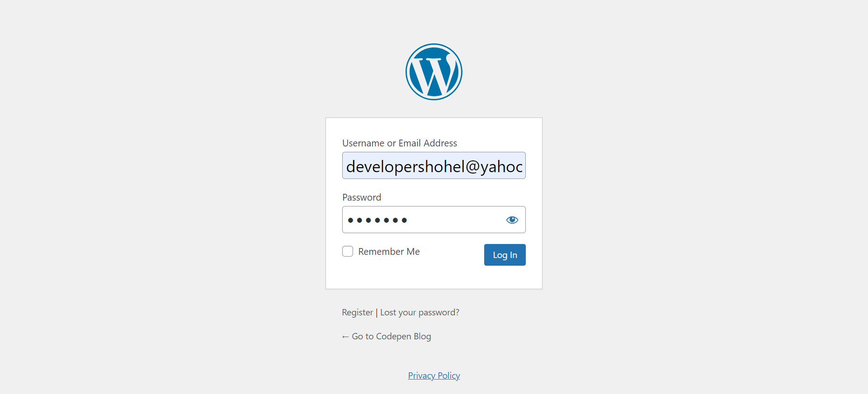Image resolution: width=868 pixels, height=394 pixels.
Task: Click the white login form panel background
Action: click(434, 276)
